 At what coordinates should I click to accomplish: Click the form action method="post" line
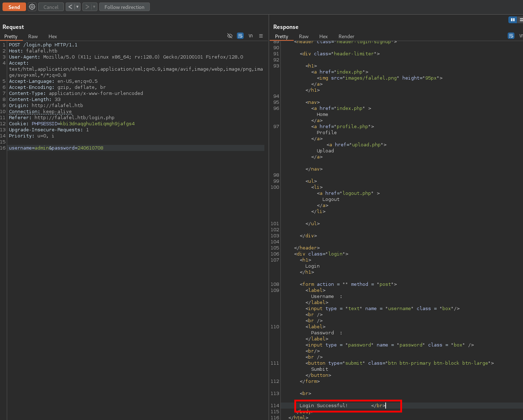(x=348, y=284)
